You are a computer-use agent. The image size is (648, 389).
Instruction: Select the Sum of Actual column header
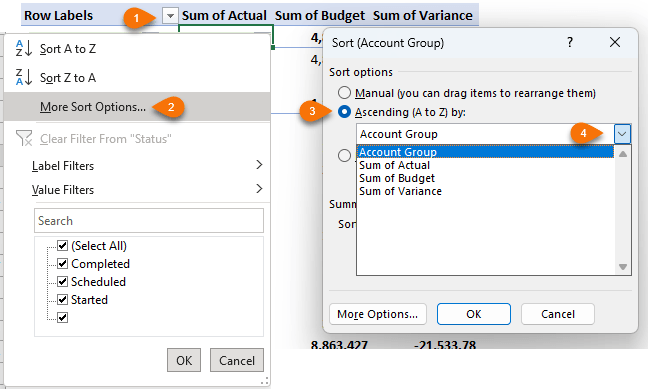pos(224,16)
